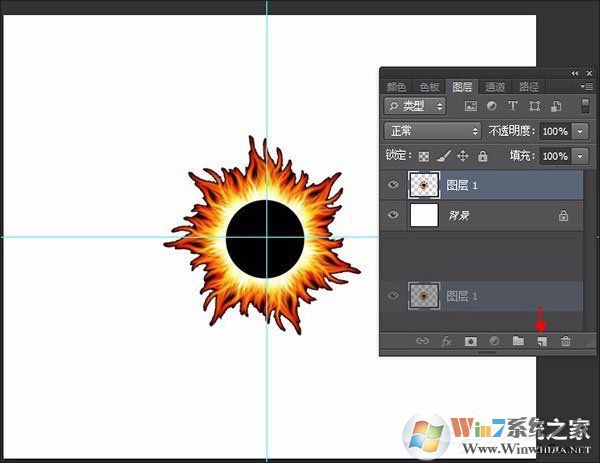Open the blend mode 正常 dropdown
The width and height of the screenshot is (600, 463).
click(433, 131)
